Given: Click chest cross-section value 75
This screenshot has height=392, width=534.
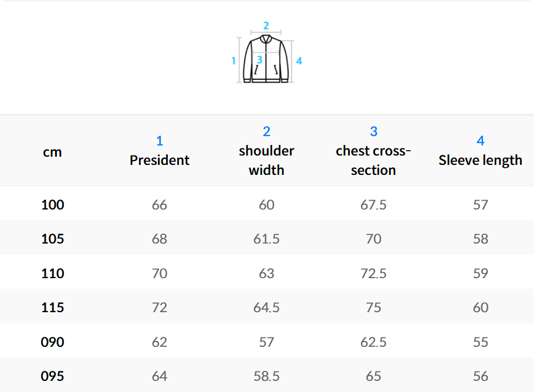Looking at the screenshot, I should [x=373, y=307].
